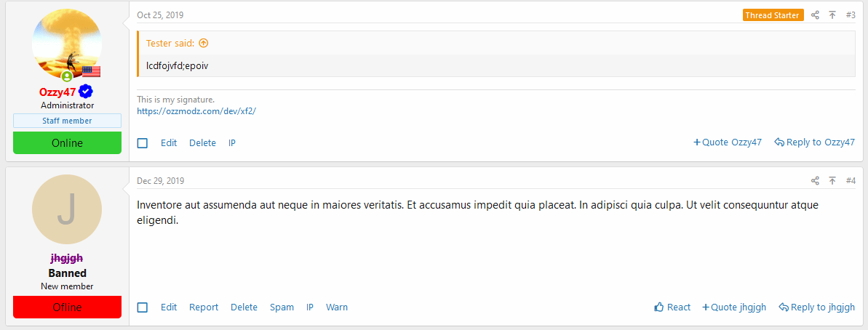Screen dimensions: 868x330
Task: Tick the checkbox on Ozzy47's post
Action: click(143, 143)
